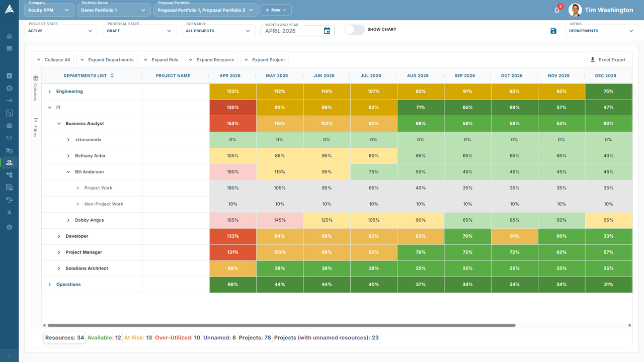
Task: Toggle the Show Chart switch
Action: tap(354, 30)
